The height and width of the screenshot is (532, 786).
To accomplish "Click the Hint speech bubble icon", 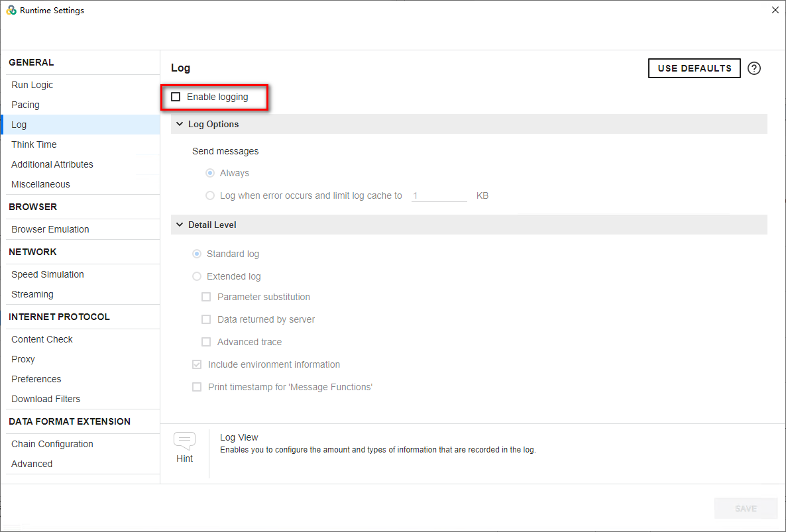I will (184, 441).
